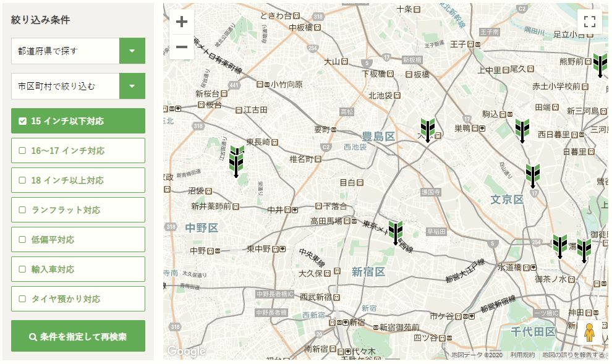Click 条件を指定して再検索 button
Image resolution: width=612 pixels, height=364 pixels.
78,336
